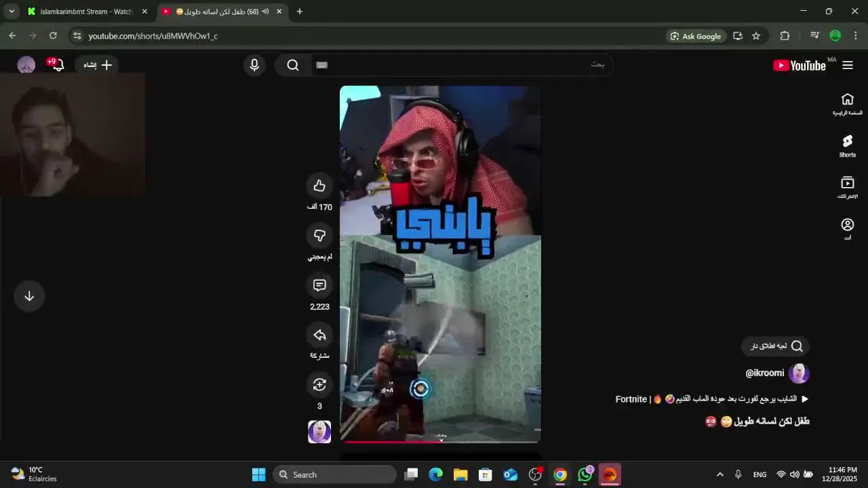Open Shorts in the YouTube sidebar
The width and height of the screenshot is (868, 488).
[x=848, y=146]
